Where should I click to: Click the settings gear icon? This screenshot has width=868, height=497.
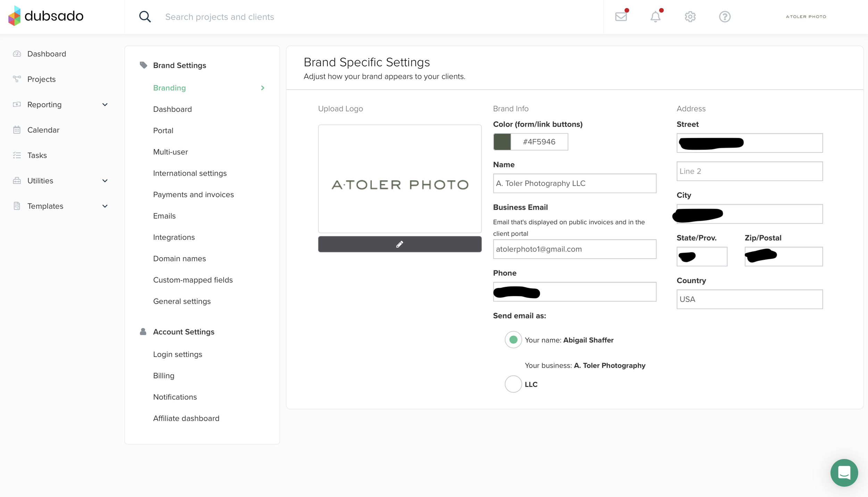[x=690, y=16]
